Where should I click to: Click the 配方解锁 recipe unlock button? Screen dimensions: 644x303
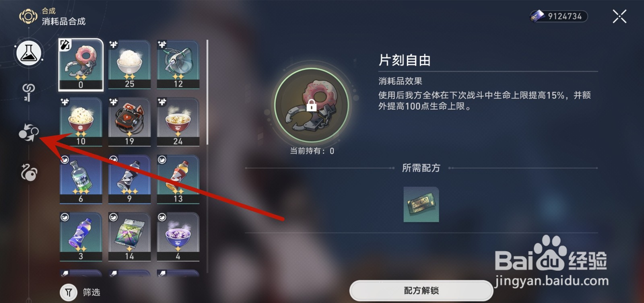pos(421,291)
